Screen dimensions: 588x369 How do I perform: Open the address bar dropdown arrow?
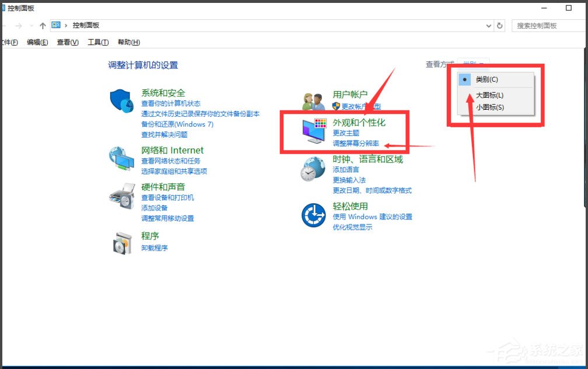pos(489,25)
